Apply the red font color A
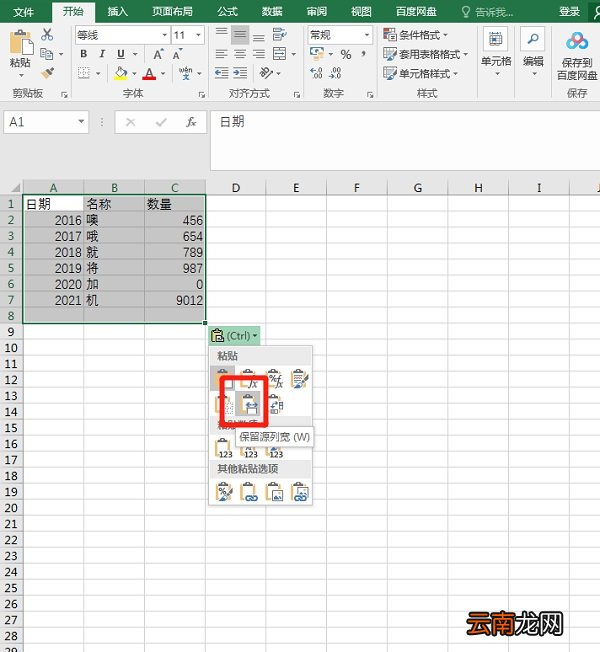This screenshot has width=600, height=652. pyautogui.click(x=149, y=73)
